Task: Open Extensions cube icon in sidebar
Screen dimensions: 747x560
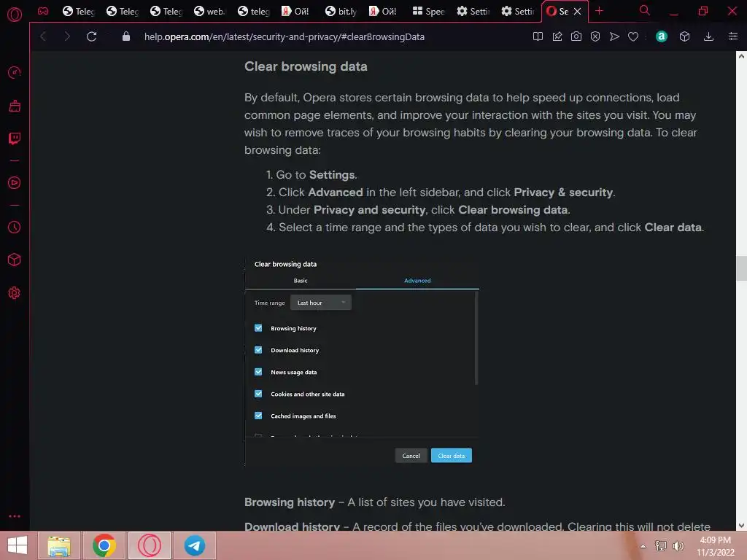Action: click(15, 260)
